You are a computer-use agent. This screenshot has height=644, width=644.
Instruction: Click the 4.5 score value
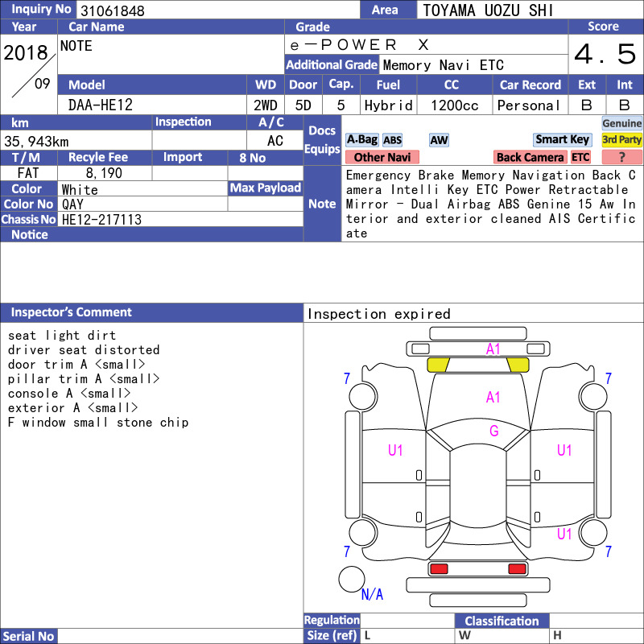click(605, 54)
